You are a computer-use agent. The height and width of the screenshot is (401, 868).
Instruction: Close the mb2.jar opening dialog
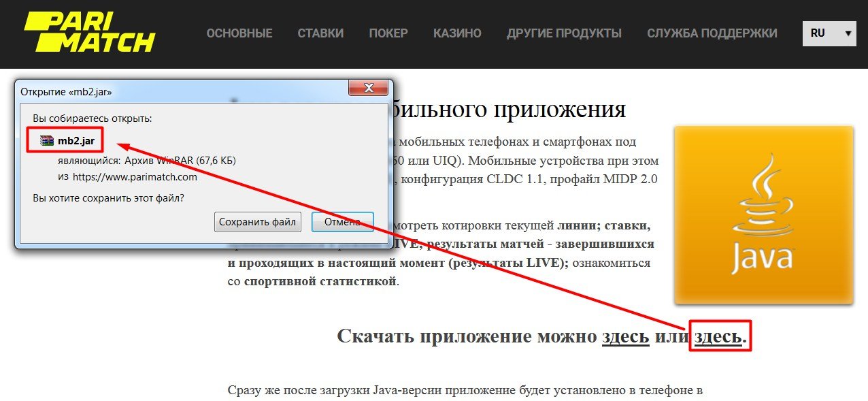pyautogui.click(x=368, y=89)
